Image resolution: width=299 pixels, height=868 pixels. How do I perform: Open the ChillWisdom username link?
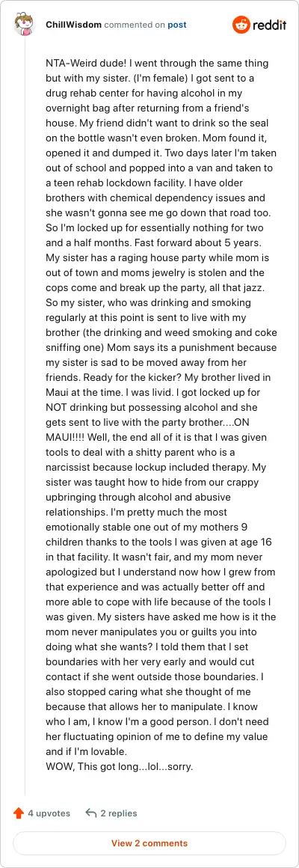tap(73, 25)
